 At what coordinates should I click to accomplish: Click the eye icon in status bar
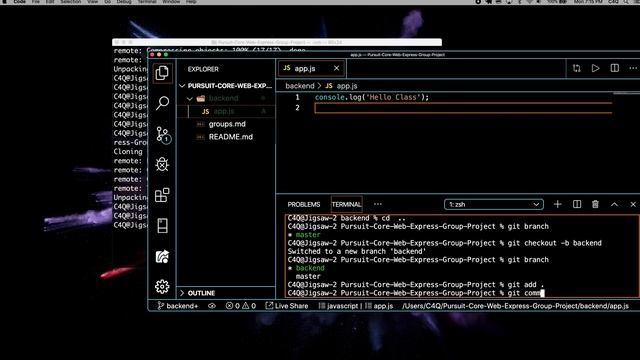click(212, 306)
